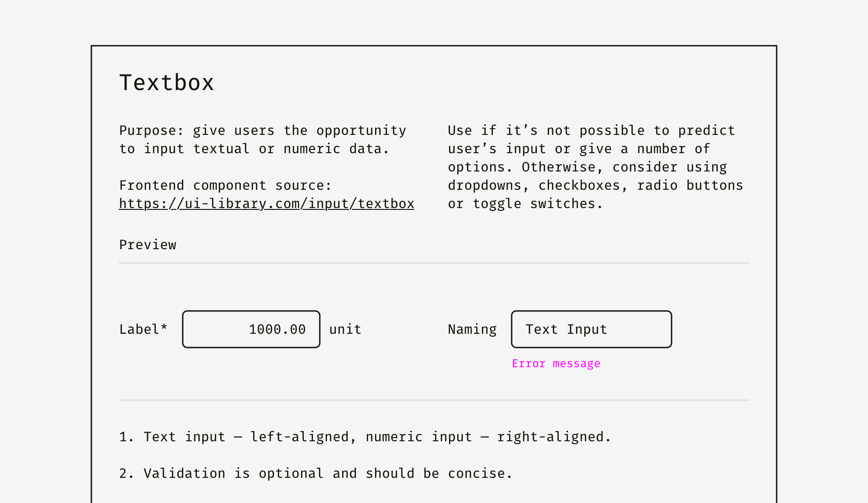
Task: Click the Naming label
Action: pyautogui.click(x=472, y=330)
